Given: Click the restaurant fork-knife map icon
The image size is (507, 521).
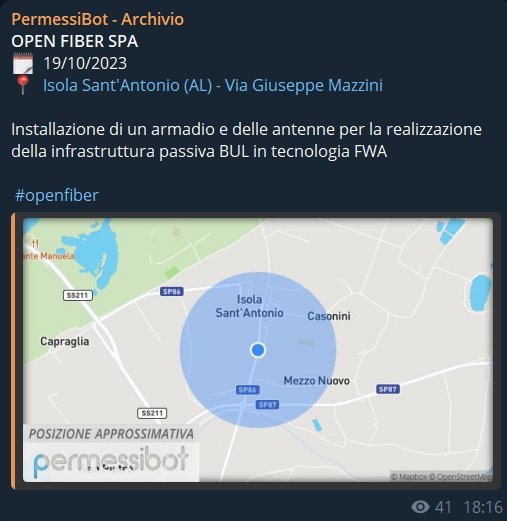Looking at the screenshot, I should 36,244.
